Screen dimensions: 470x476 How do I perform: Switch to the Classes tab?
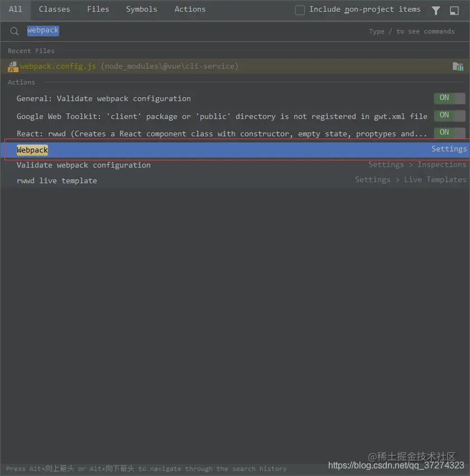click(54, 9)
